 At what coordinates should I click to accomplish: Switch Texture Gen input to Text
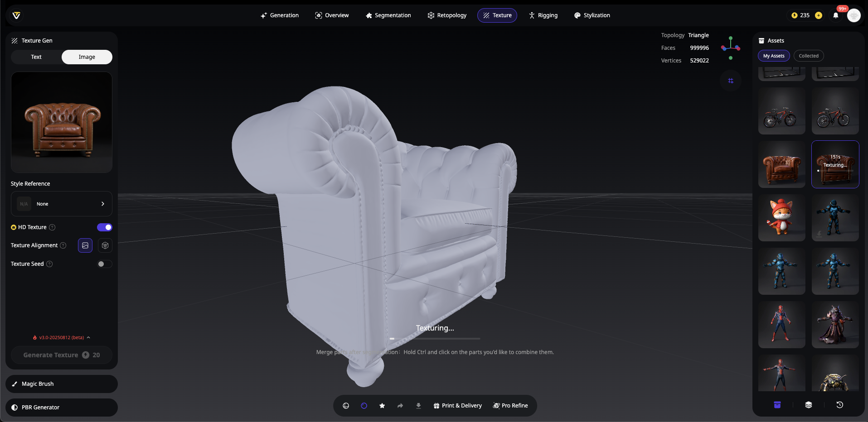coord(36,57)
